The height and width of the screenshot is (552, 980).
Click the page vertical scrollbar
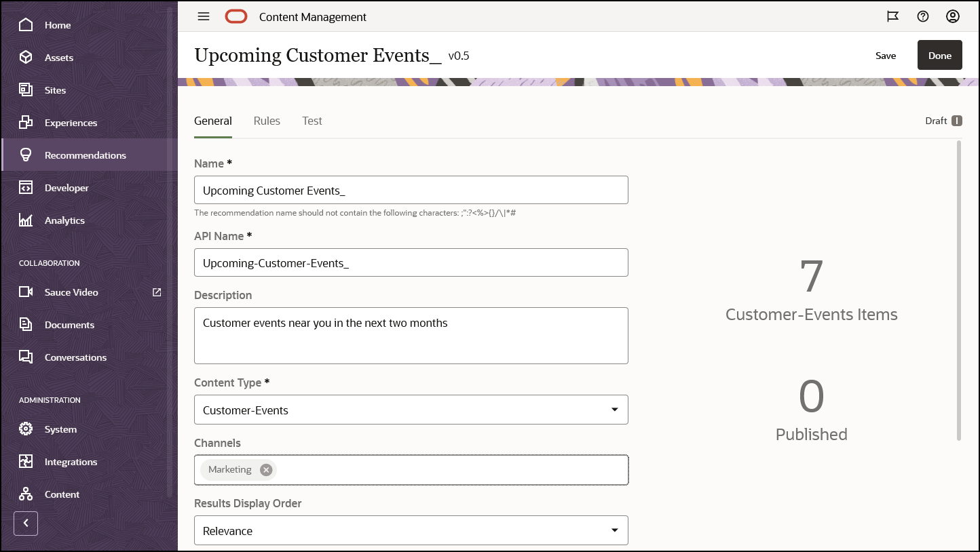[959, 292]
